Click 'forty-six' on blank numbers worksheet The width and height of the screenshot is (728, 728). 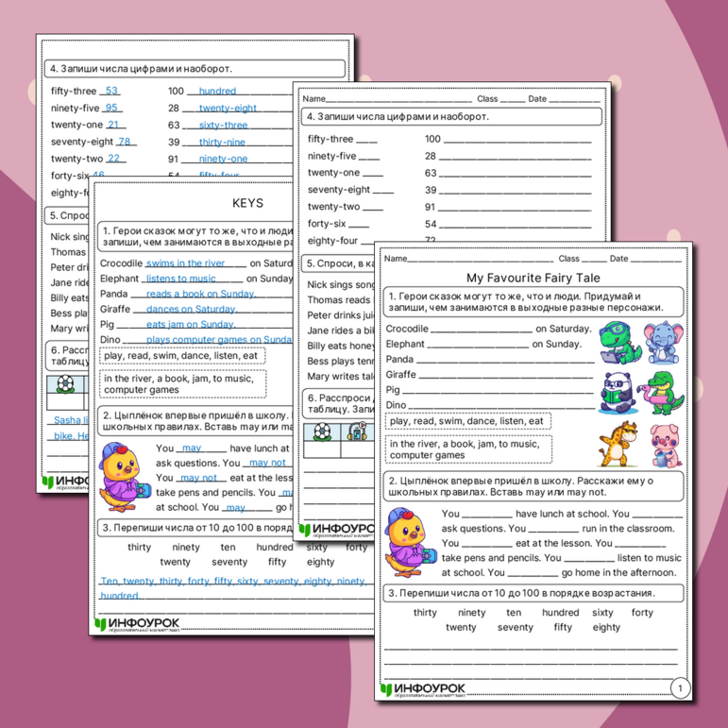pyautogui.click(x=327, y=224)
